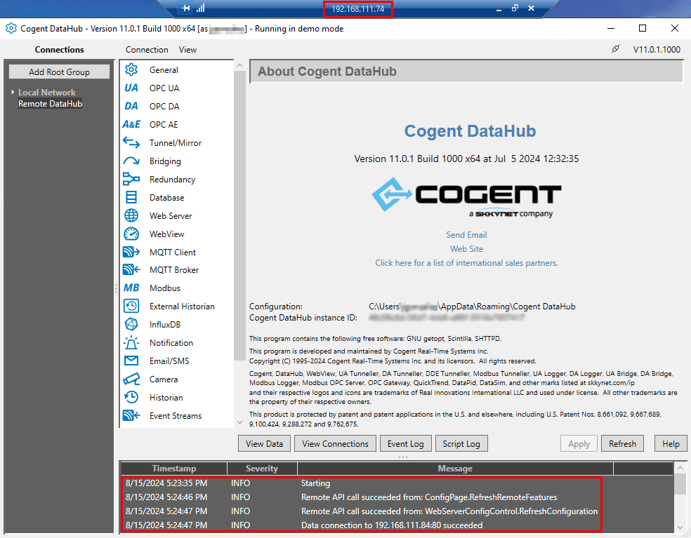This screenshot has height=538, width=691.
Task: Click the External Historian label
Action: tap(182, 306)
